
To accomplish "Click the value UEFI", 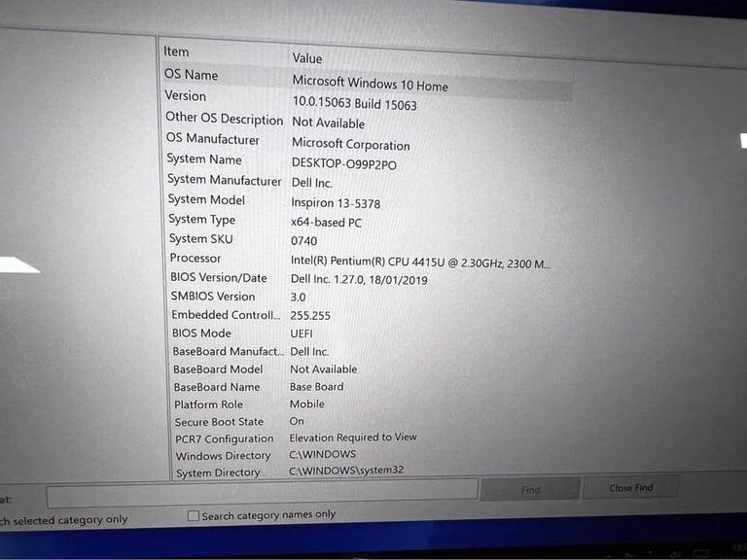I will (x=302, y=333).
